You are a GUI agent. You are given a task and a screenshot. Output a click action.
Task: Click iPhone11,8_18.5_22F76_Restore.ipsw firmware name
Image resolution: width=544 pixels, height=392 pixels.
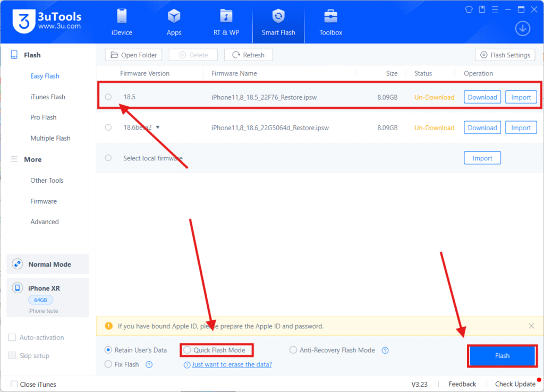(264, 97)
